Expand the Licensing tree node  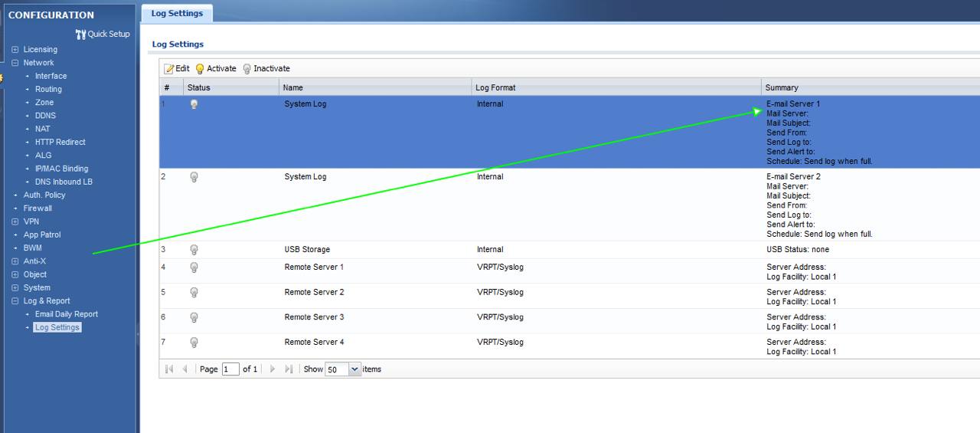click(15, 50)
